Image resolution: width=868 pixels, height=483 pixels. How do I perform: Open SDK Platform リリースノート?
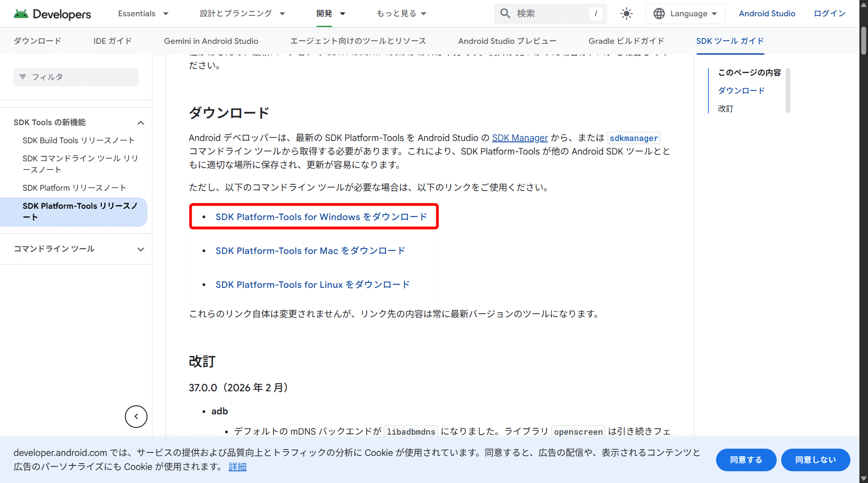tap(75, 188)
